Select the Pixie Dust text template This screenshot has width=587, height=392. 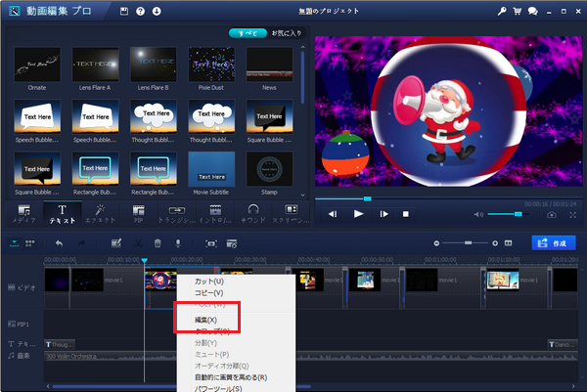point(211,68)
